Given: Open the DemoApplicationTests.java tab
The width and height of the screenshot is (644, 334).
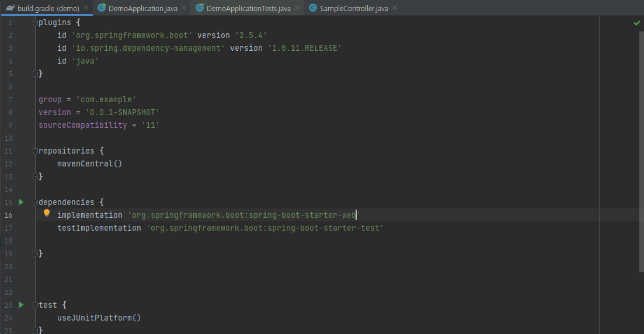Looking at the screenshot, I should click(x=248, y=8).
